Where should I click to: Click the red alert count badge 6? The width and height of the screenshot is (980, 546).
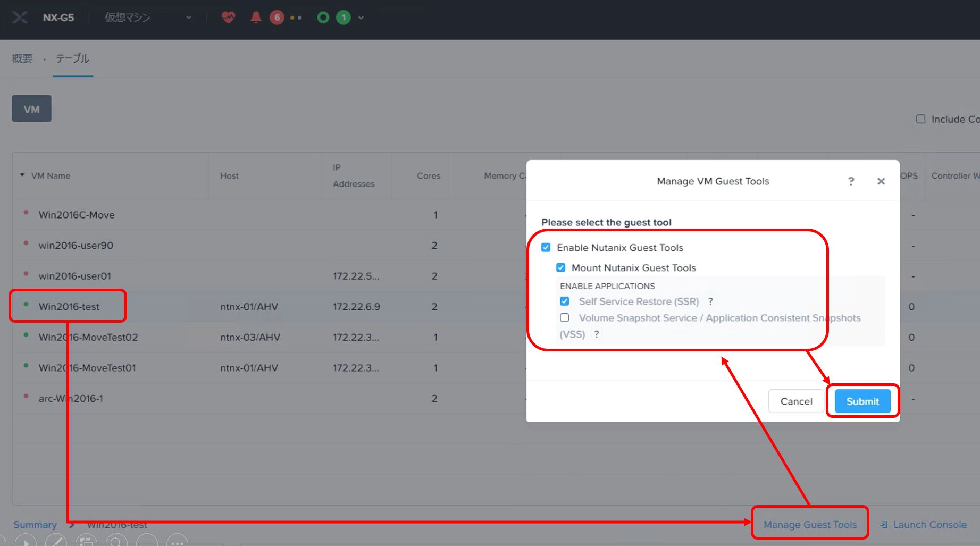coord(277,18)
